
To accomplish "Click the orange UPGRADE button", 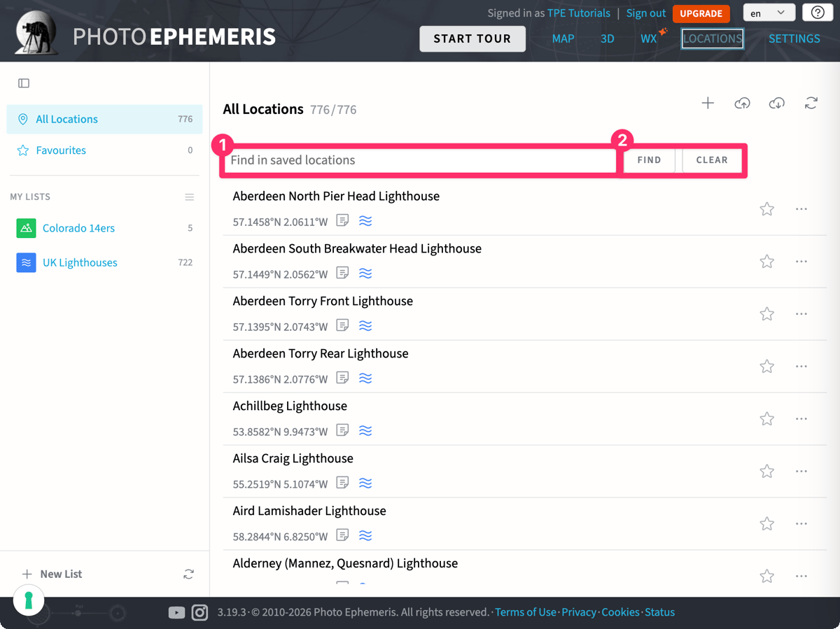I will (701, 13).
